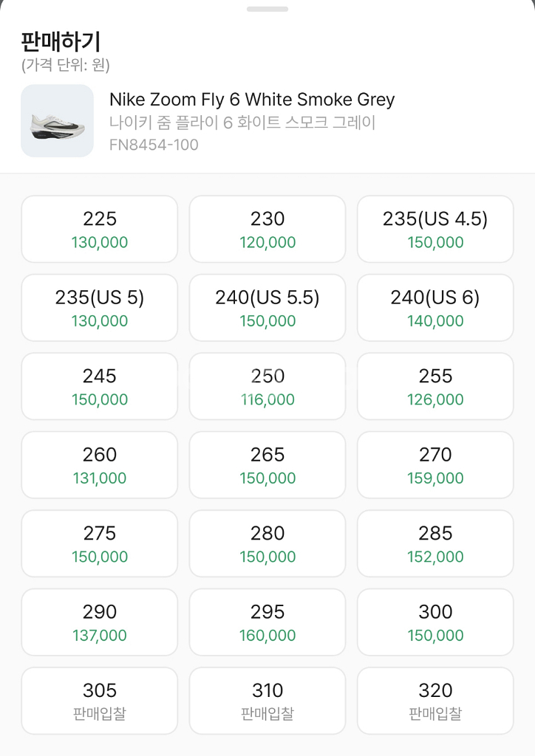
Task: Choose size 235(US 4.5) option
Action: pos(435,229)
